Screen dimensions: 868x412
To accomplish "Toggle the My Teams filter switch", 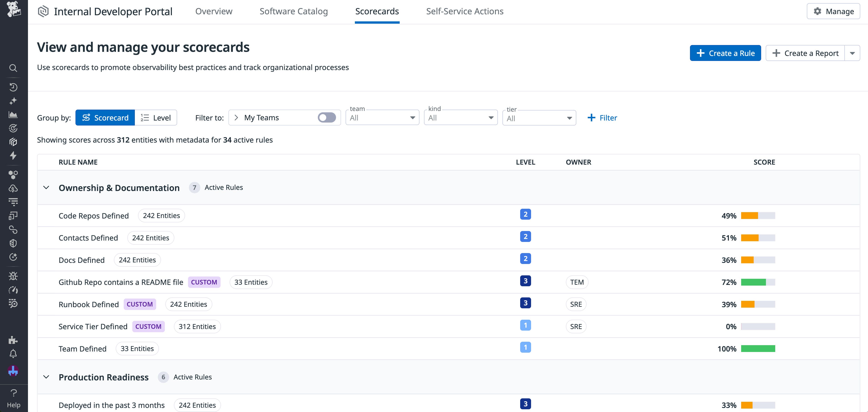I will [x=327, y=117].
